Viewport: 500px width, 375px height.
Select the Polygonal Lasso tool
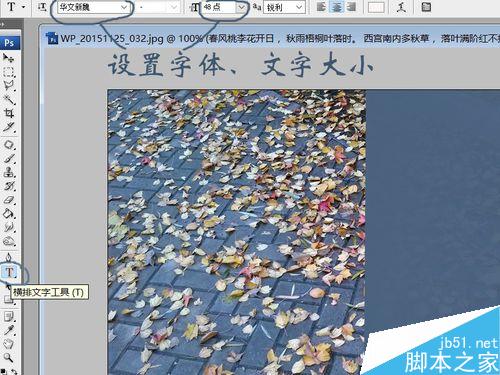coord(9,85)
